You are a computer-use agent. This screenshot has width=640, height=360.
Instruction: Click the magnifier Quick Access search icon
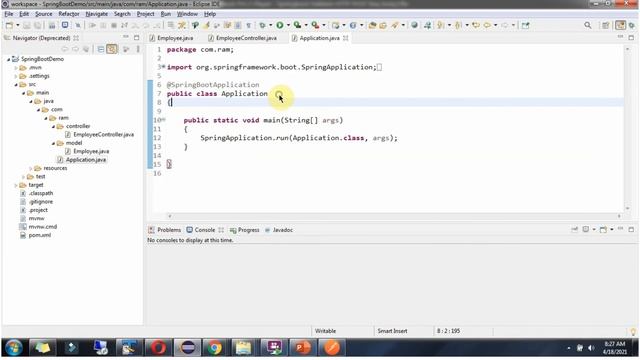click(588, 25)
